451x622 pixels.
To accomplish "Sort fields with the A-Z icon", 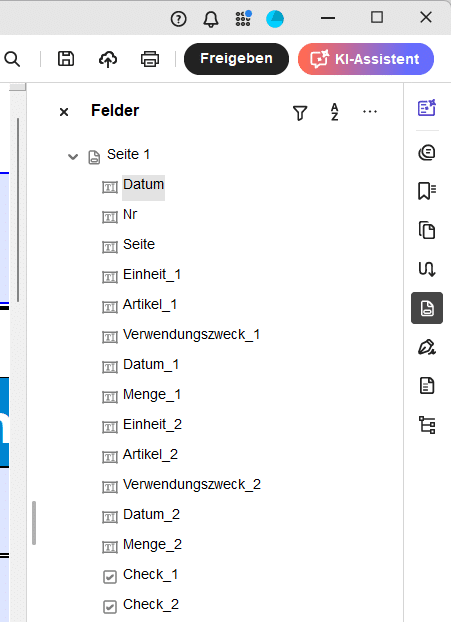I will (x=335, y=112).
